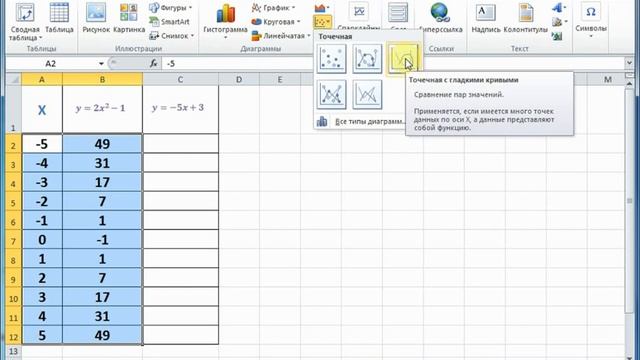
Task: Insert a PivotTable via Сводная таблица
Action: point(25,22)
